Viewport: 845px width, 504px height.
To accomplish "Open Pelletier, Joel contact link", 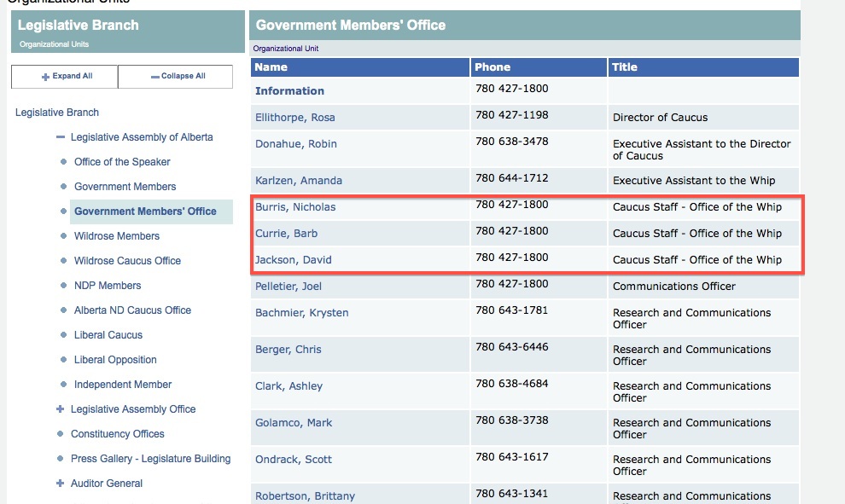I will click(288, 287).
